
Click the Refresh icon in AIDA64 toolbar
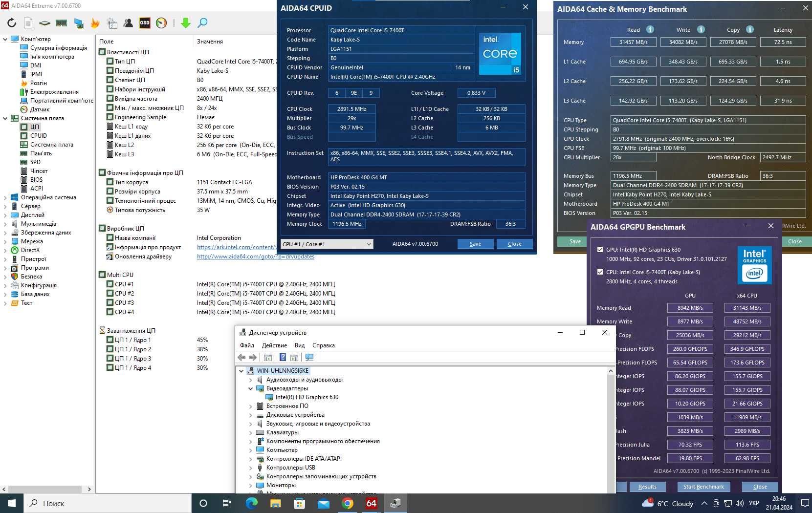tap(12, 22)
